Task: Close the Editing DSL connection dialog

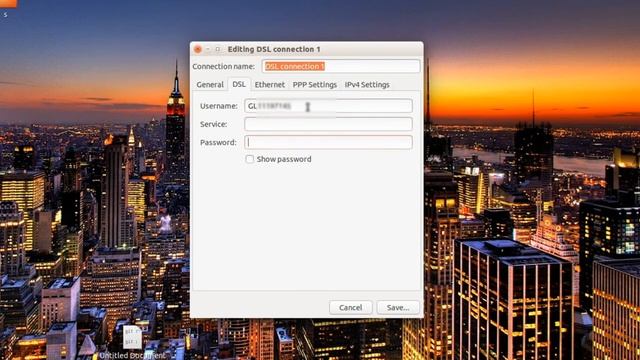Action: click(x=198, y=49)
